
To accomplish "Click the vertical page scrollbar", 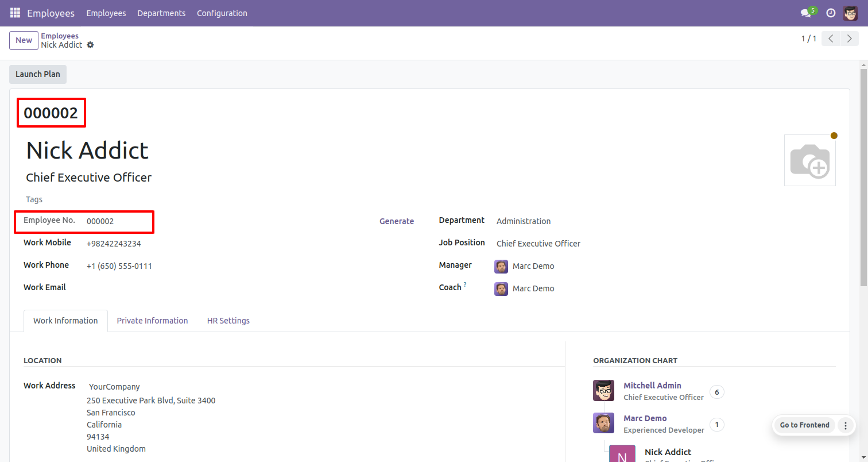I will click(x=863, y=177).
